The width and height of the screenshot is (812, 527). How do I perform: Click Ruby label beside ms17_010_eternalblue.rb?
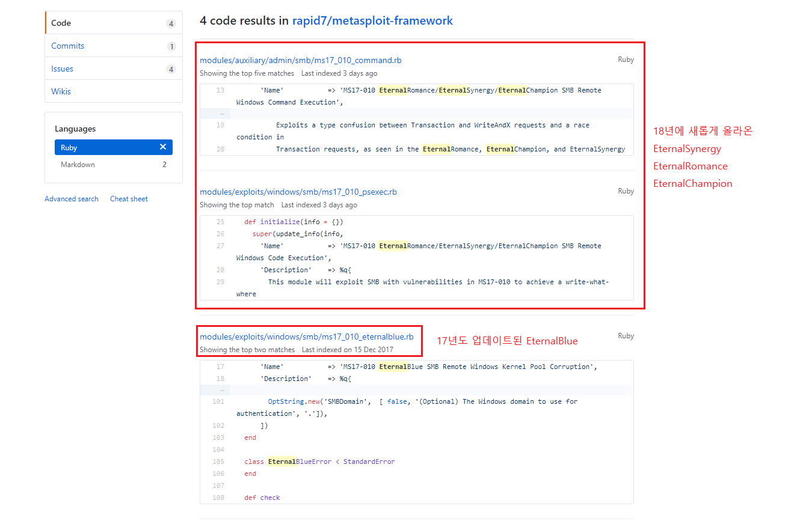coord(626,336)
